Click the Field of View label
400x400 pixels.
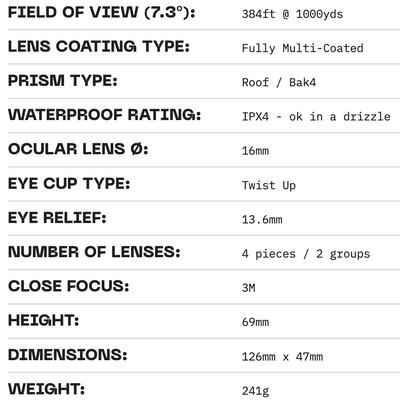tap(102, 13)
